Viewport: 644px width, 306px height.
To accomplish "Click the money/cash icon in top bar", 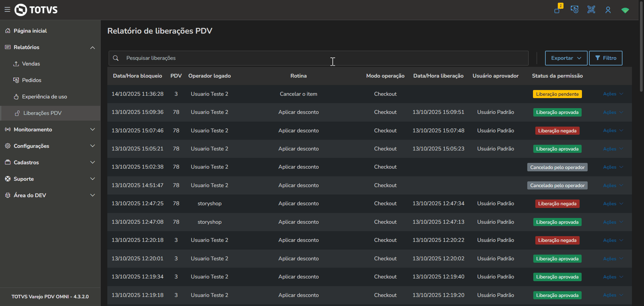I will coord(575,10).
